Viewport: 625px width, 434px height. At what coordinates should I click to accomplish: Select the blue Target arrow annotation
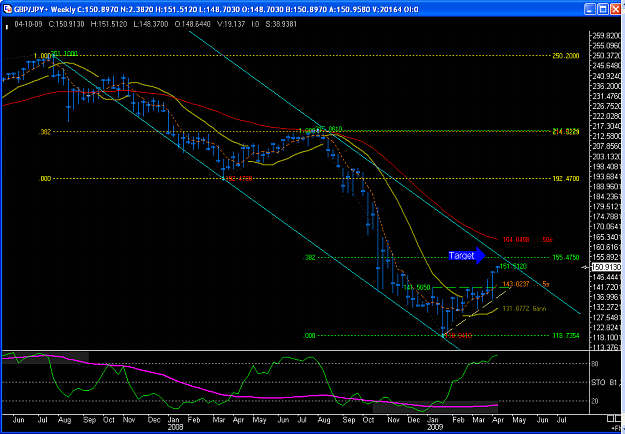click(x=467, y=255)
